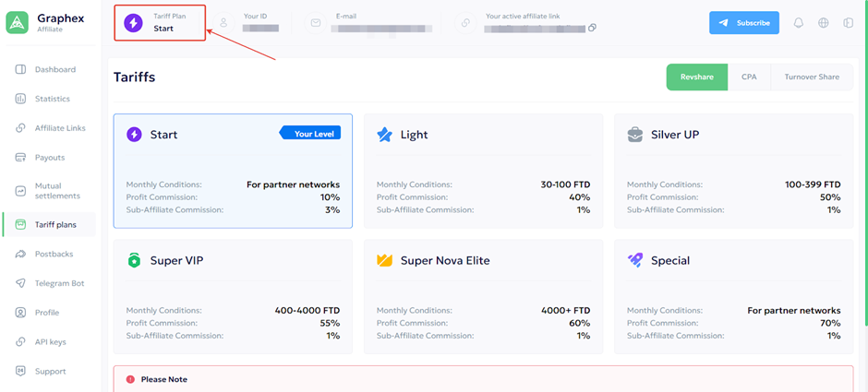This screenshot has width=868, height=392.
Task: Open Affiliate Links page
Action: coord(59,128)
